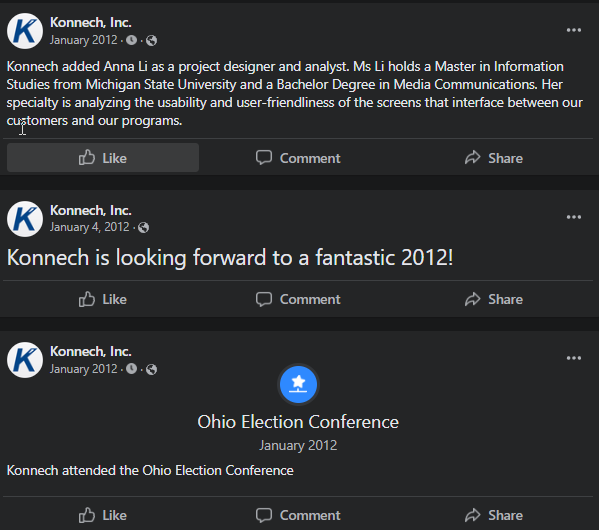The width and height of the screenshot is (599, 530).
Task: Open options menu on Ohio Election Conference post
Action: [574, 358]
